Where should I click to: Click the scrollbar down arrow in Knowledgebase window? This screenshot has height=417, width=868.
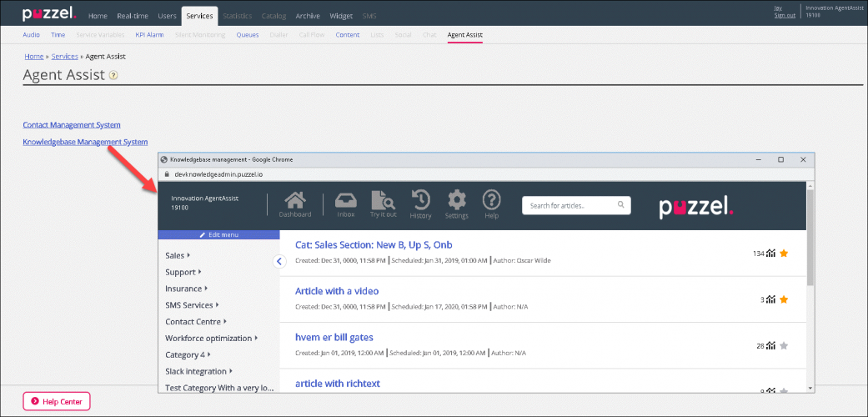point(810,389)
